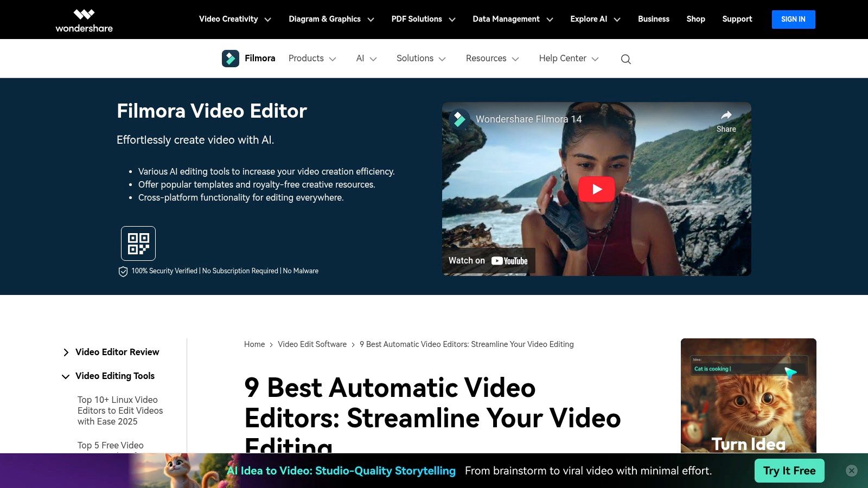868x488 pixels.
Task: Open the Video Creativity dropdown
Action: tap(234, 19)
